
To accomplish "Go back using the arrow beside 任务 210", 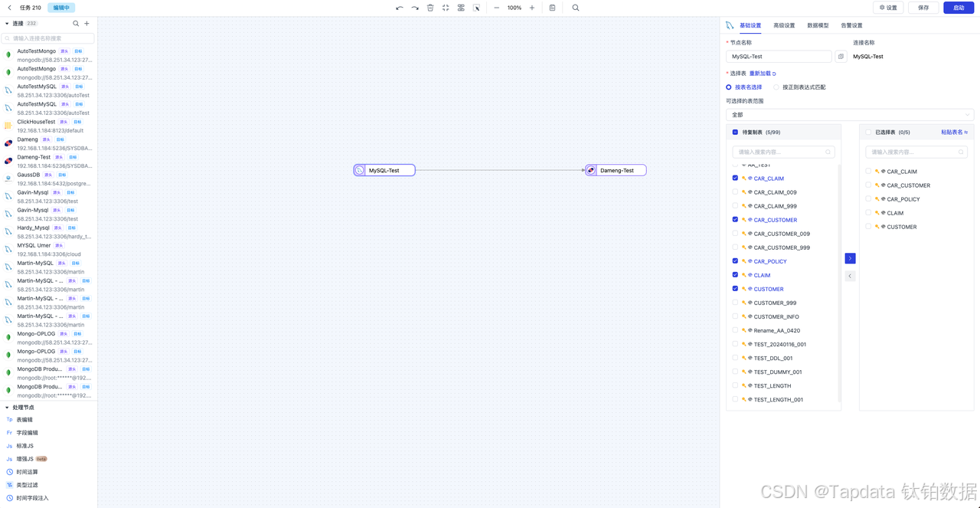I will [x=9, y=8].
